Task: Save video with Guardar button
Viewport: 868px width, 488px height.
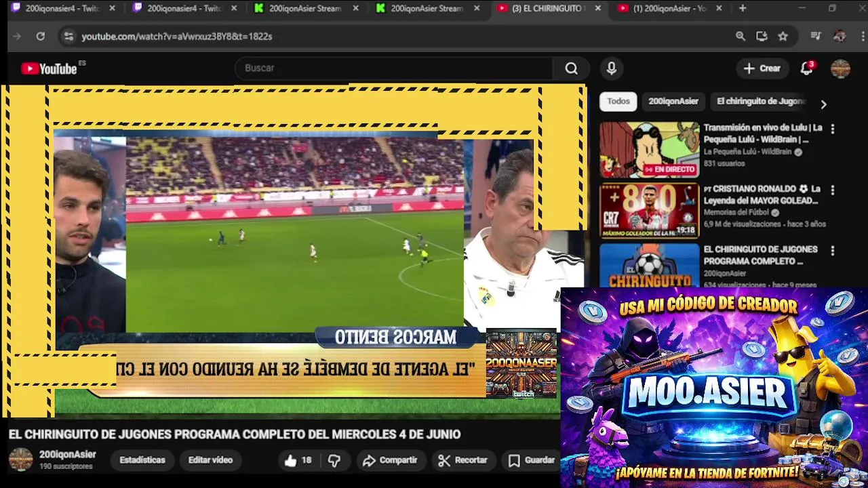Action: click(532, 461)
